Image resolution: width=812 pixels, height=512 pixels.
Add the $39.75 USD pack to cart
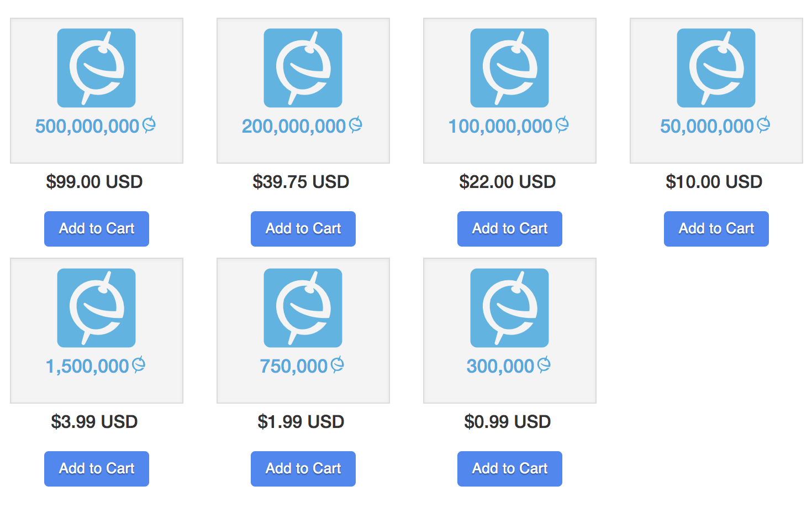pyautogui.click(x=303, y=229)
